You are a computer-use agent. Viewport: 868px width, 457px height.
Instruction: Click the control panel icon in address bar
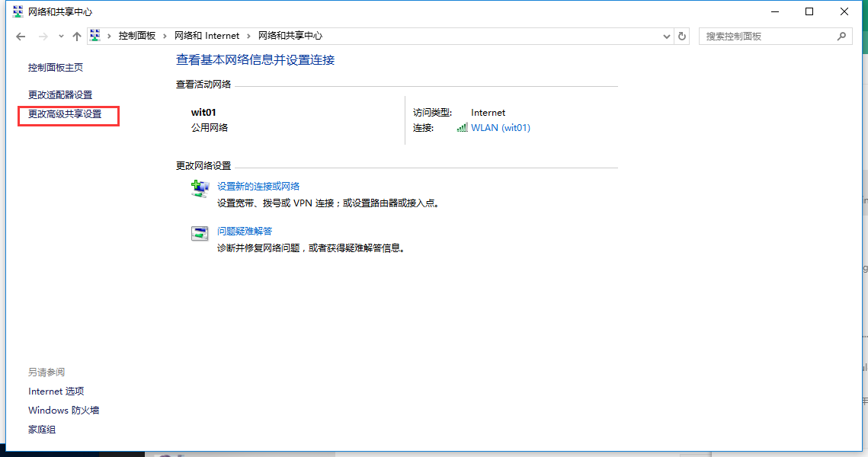click(95, 35)
